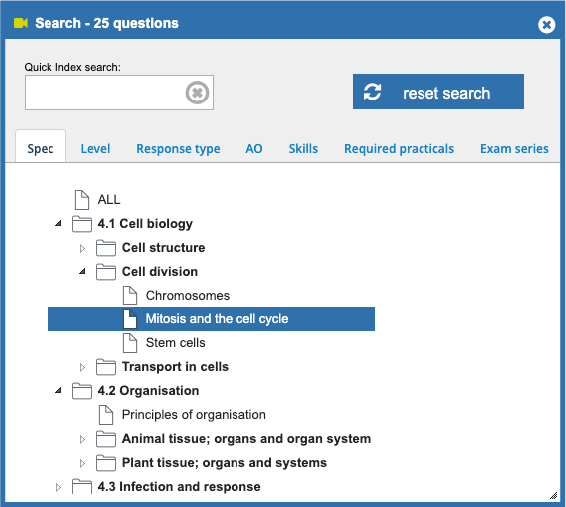Screen dimensions: 566x507
Task: Expand Transport in cells folder
Action: [82, 367]
